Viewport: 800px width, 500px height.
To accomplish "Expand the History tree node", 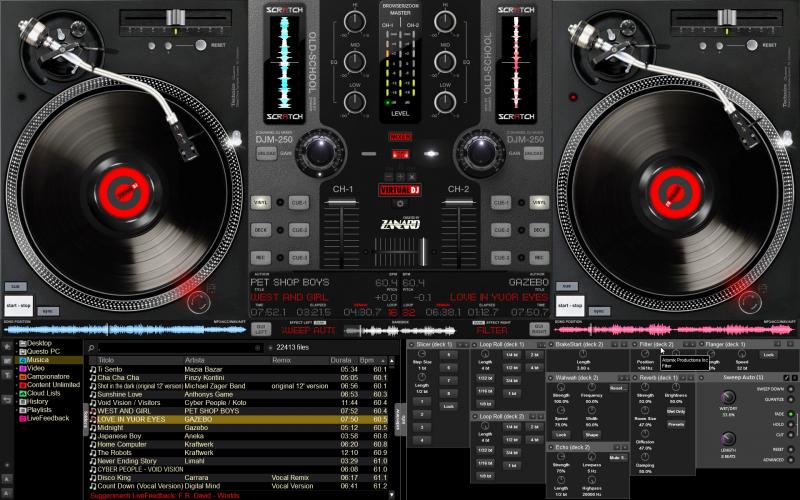I will 17,402.
